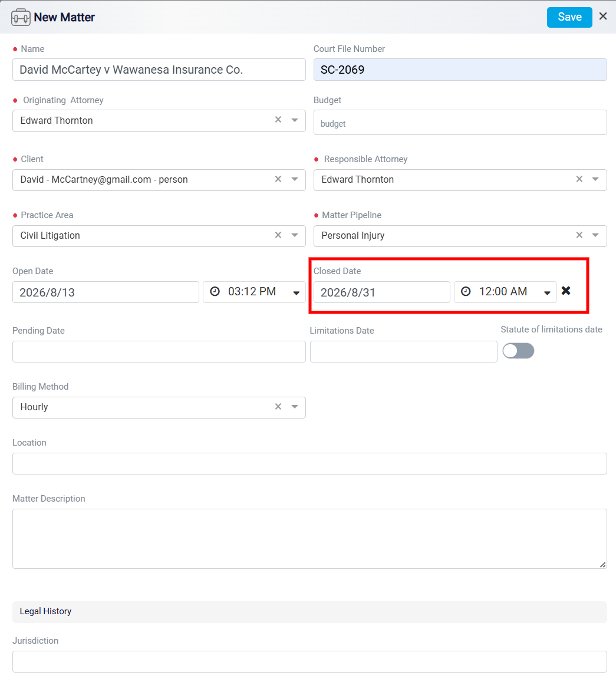Expand the Matter Pipeline dropdown arrow

point(595,235)
